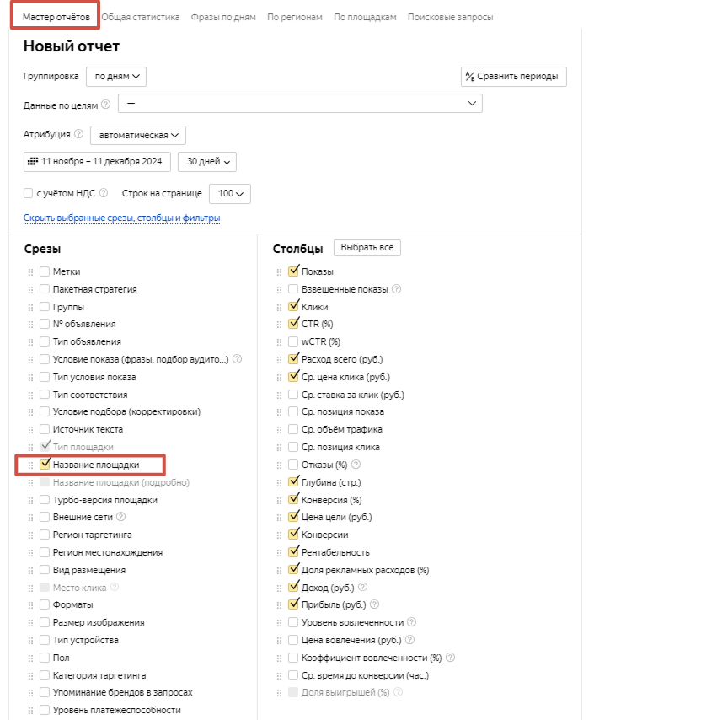
Task: Click help icon next to Внешние сети
Action: tap(121, 517)
